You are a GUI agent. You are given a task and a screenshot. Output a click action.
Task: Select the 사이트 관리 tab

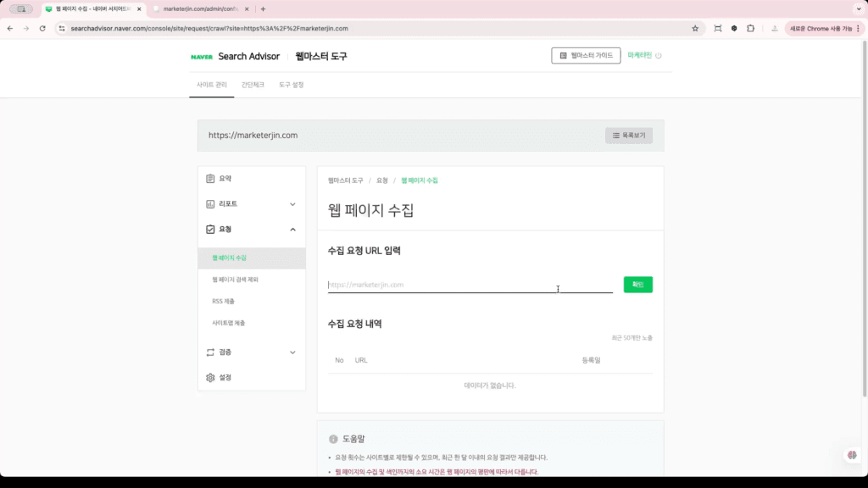[x=212, y=85]
